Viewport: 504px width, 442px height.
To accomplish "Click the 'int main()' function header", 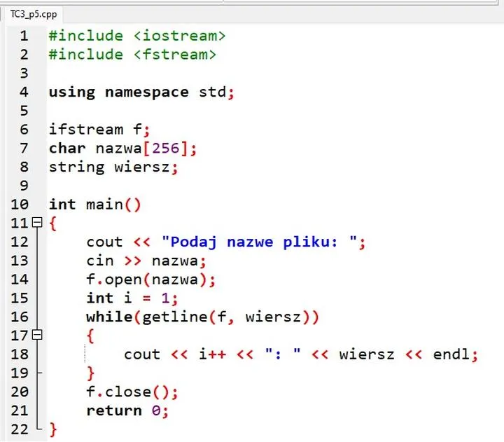I will click(94, 205).
